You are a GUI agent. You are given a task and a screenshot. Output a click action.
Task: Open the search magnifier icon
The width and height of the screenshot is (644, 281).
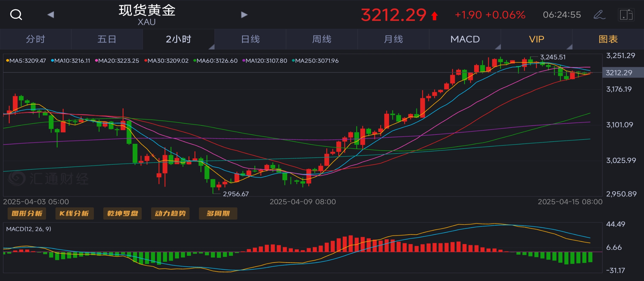(x=16, y=14)
